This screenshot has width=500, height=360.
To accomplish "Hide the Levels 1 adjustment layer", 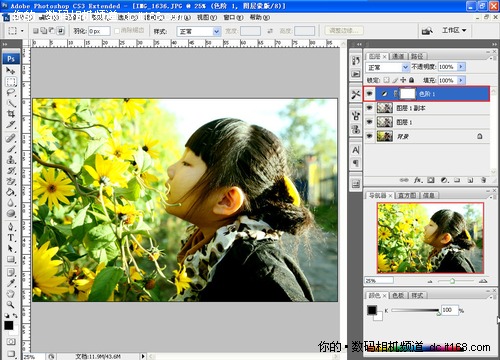I will (x=369, y=94).
